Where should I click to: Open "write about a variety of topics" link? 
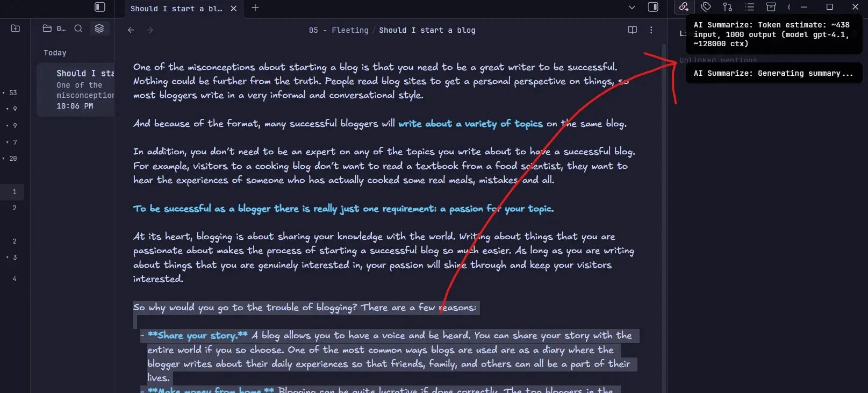point(470,124)
